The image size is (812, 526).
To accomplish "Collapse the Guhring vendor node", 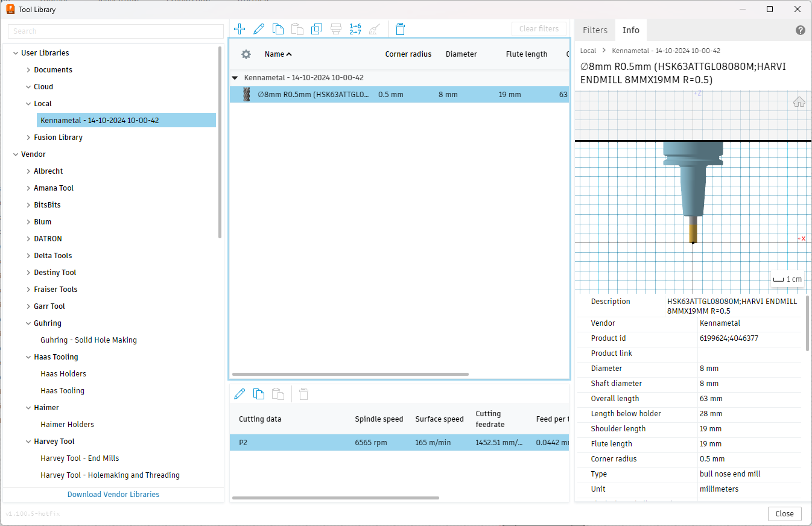I will [28, 323].
